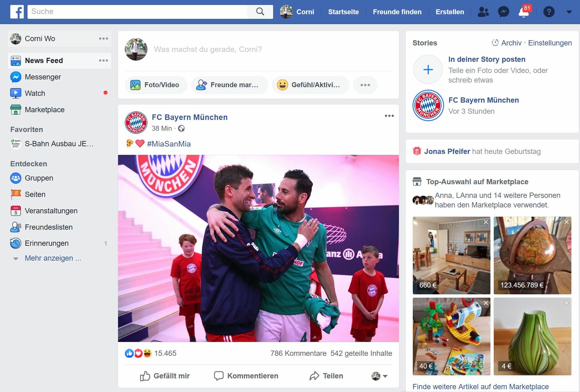Click FC Bayern München post avatar
Image resolution: width=580 pixels, height=392 pixels.
coord(136,122)
